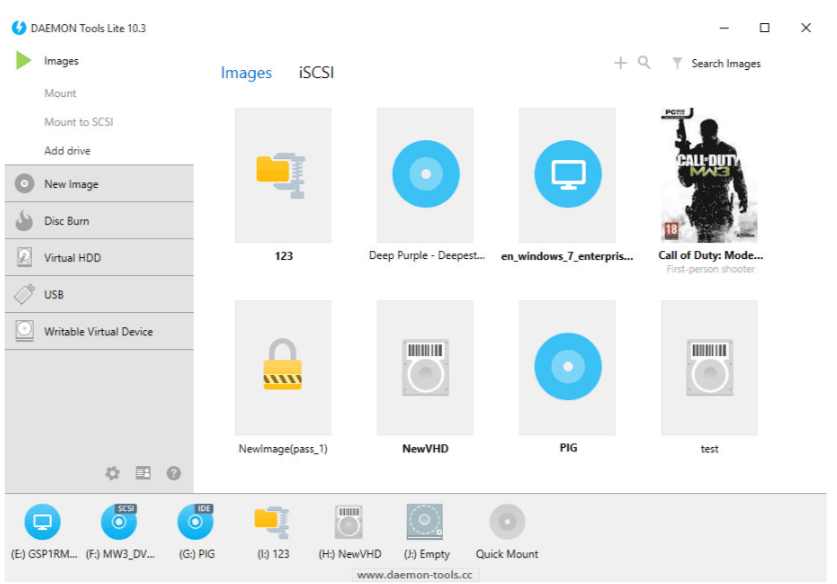Open the Virtual HDD section

[99, 257]
